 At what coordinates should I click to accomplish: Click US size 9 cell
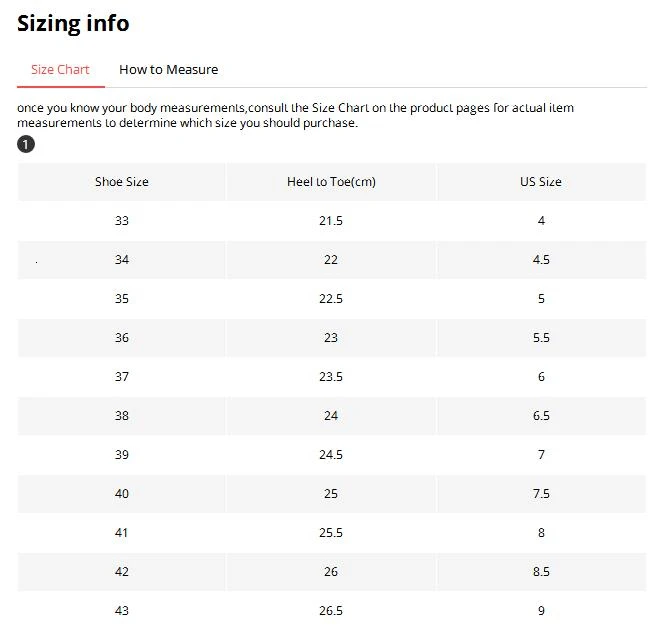pos(541,611)
